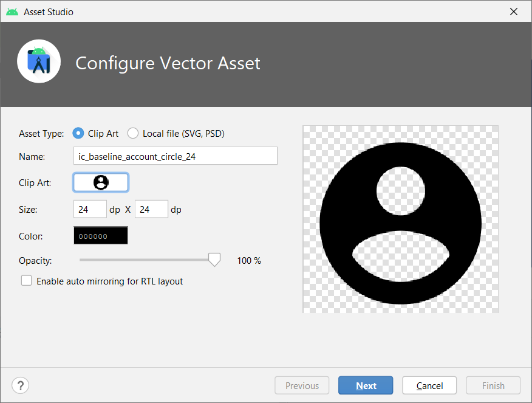This screenshot has height=403, width=532.
Task: Open the Clip Art icon picker button
Action: coord(101,183)
